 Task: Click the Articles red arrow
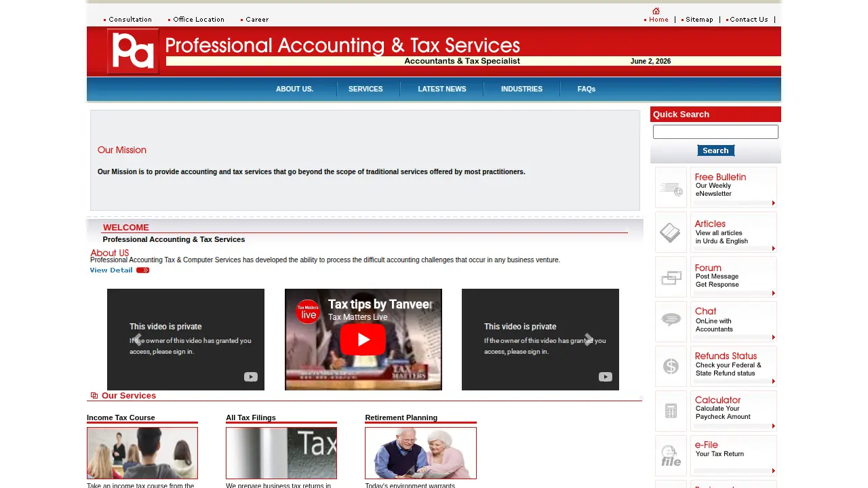[x=774, y=248]
